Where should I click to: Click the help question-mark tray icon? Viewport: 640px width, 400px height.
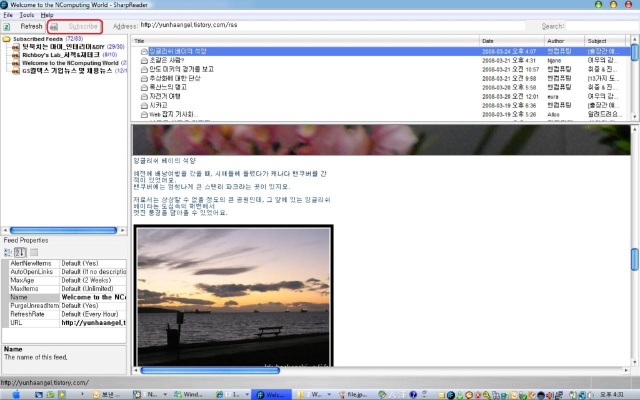413,395
